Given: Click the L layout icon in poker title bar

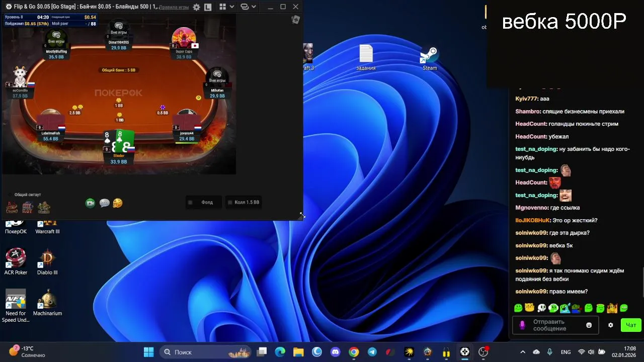Looking at the screenshot, I should (x=208, y=7).
